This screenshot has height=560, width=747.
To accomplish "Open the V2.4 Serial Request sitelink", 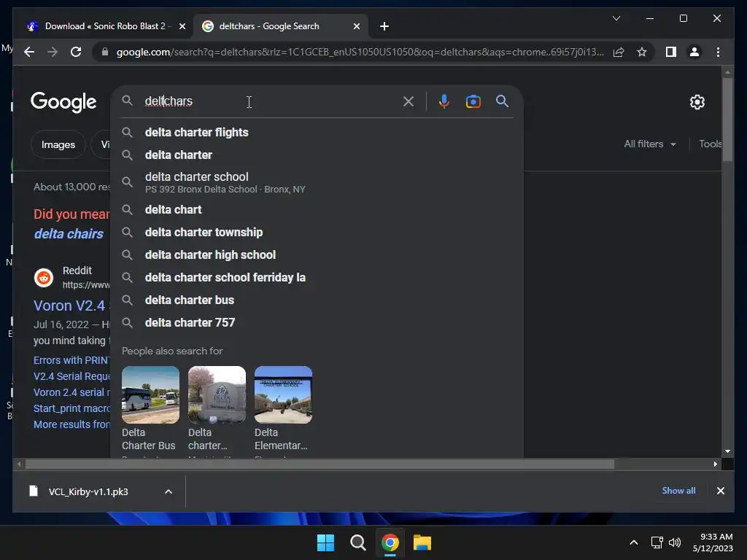I will pyautogui.click(x=71, y=376).
